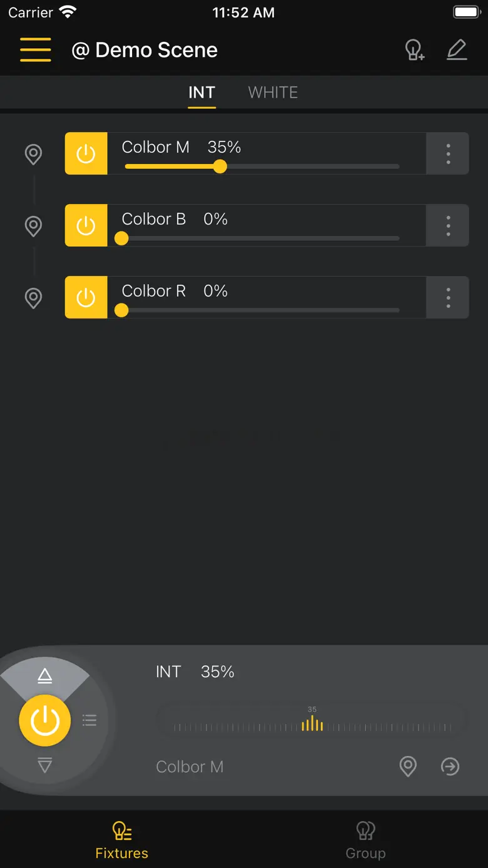The image size is (488, 868).
Task: Locate Colbor M with its pin icon
Action: click(x=33, y=154)
